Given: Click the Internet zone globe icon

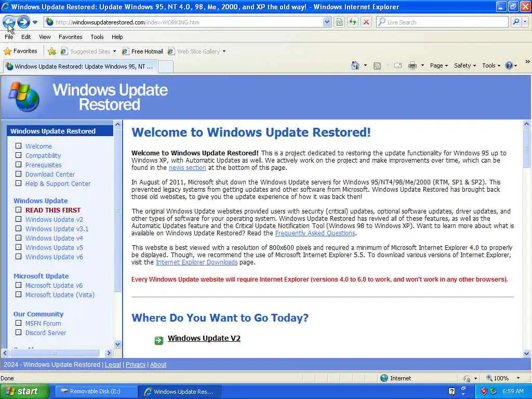Looking at the screenshot, I should coord(384,378).
